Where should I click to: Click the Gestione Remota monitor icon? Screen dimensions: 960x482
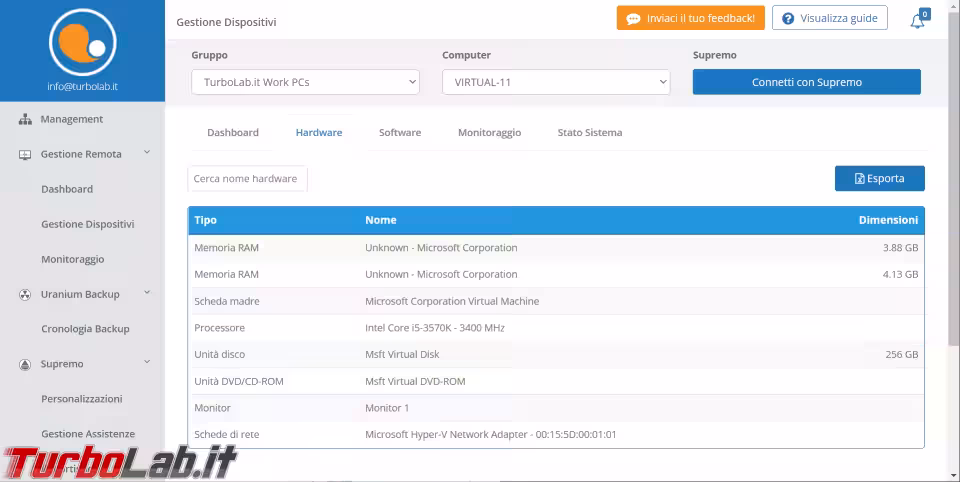[x=25, y=155]
